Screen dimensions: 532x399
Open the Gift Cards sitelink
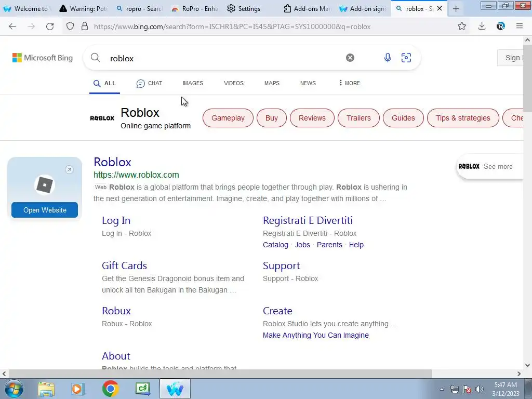tap(124, 265)
